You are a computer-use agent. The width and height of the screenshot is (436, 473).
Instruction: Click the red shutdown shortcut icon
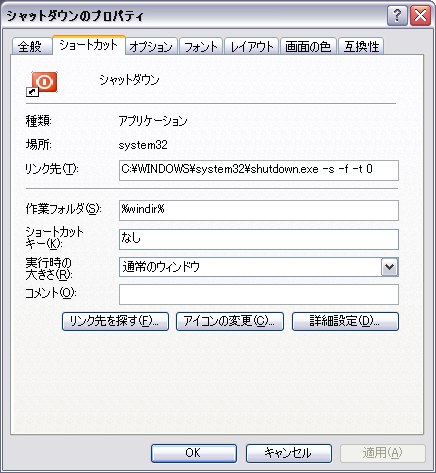point(42,83)
